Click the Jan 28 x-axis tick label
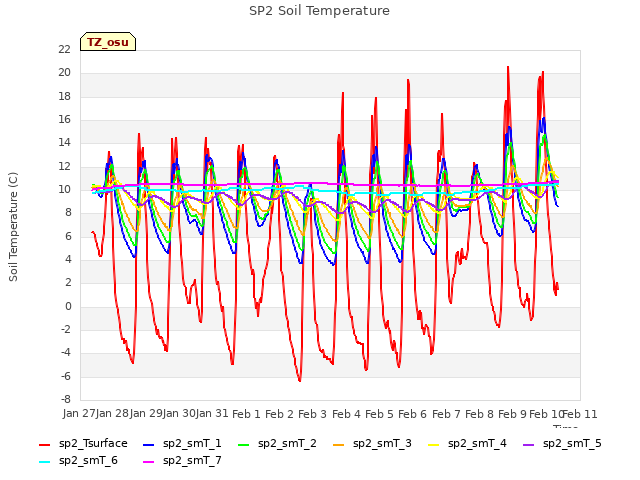 click(x=112, y=414)
